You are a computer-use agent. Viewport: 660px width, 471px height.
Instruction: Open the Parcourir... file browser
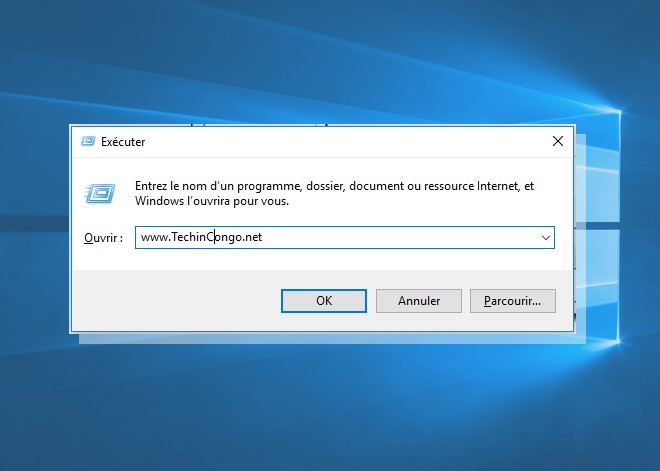[513, 301]
